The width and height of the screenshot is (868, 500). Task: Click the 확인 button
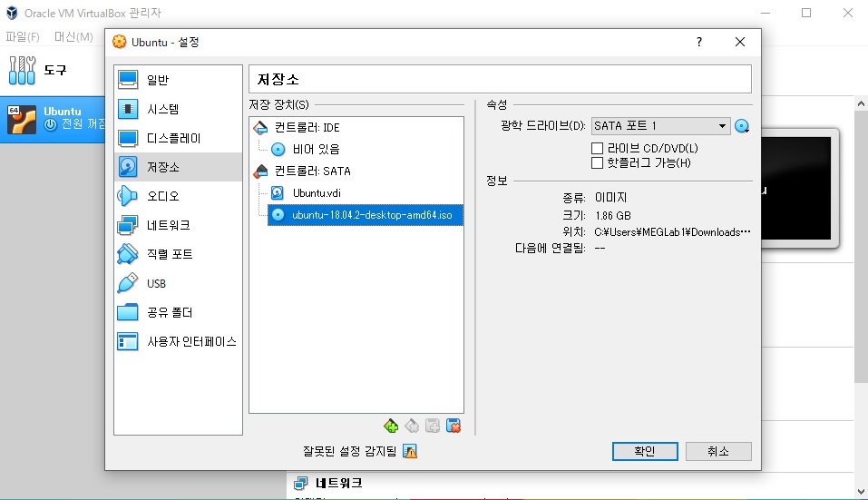(645, 451)
